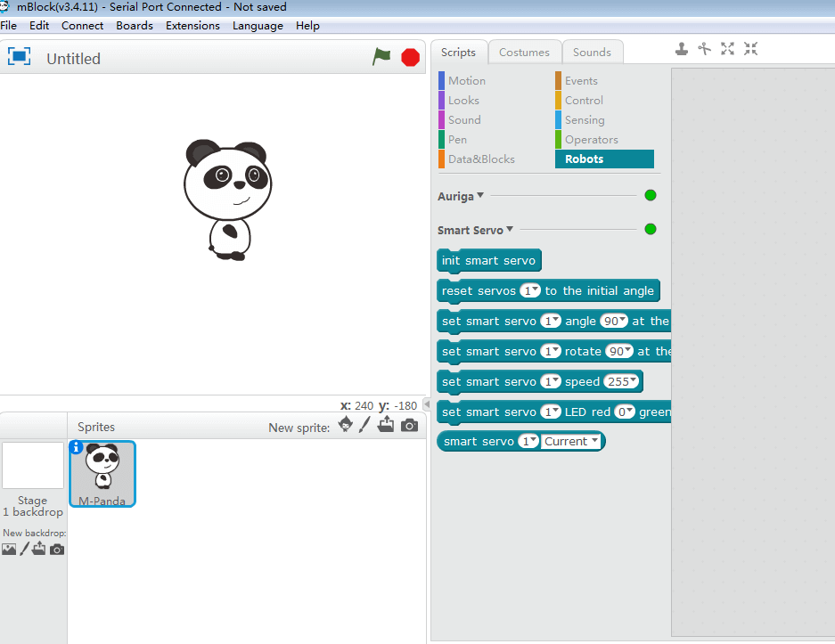This screenshot has height=644, width=835.
Task: Open the Help menu
Action: [x=307, y=26]
